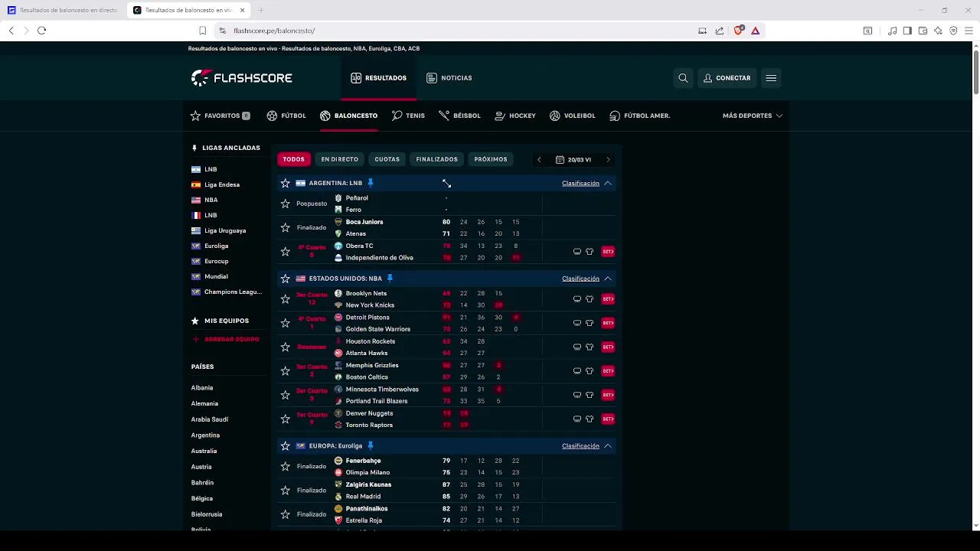This screenshot has height=551, width=980.
Task: Open Liga Endesa in pinned leagues
Action: [222, 184]
